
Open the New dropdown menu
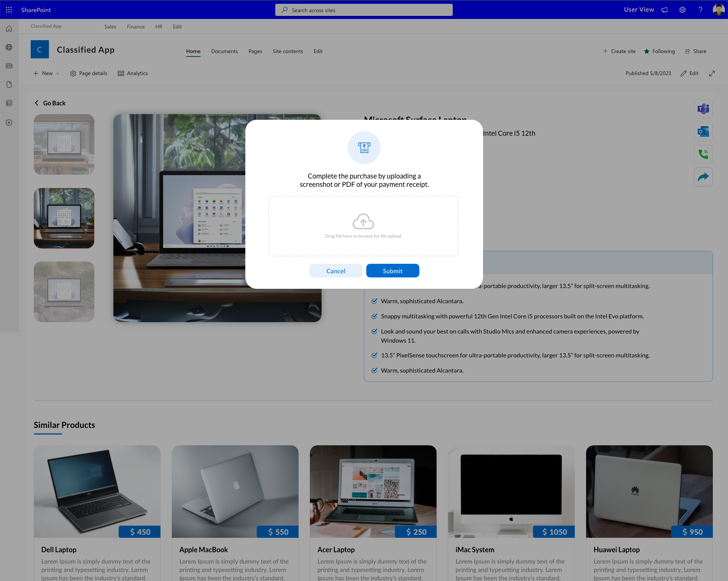[x=46, y=74]
